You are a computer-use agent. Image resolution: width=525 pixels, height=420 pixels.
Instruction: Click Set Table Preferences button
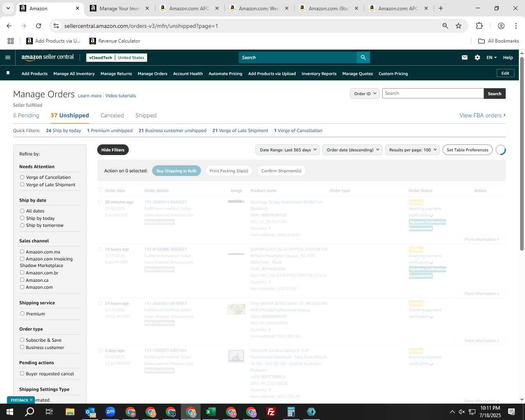click(468, 150)
